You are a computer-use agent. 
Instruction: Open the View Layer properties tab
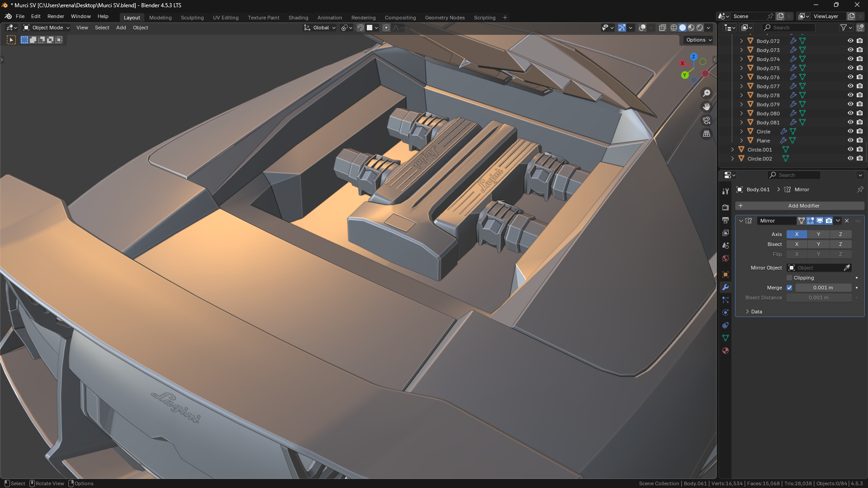(726, 232)
